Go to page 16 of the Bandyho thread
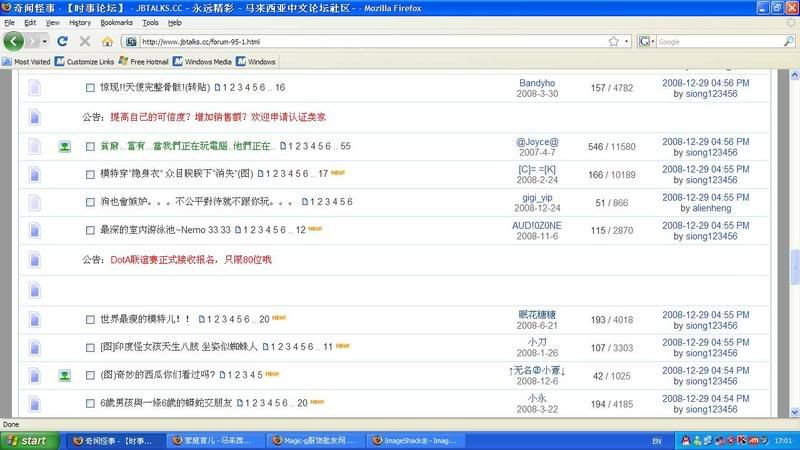The width and height of the screenshot is (800, 450). click(280, 87)
